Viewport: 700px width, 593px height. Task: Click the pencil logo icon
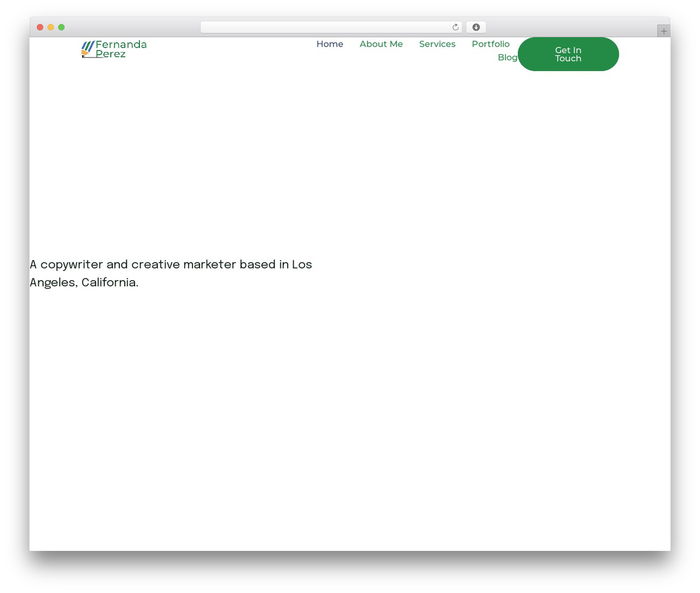[87, 49]
